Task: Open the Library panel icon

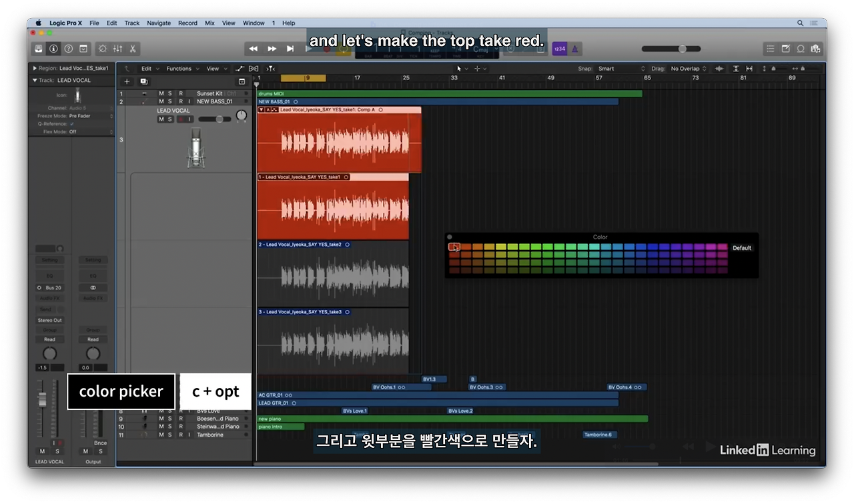Action: point(39,49)
